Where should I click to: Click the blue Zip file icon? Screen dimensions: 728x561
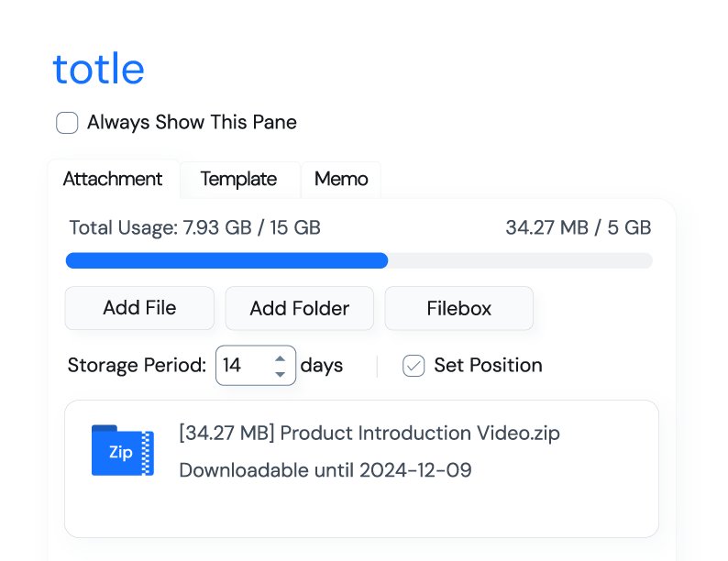[x=122, y=450]
